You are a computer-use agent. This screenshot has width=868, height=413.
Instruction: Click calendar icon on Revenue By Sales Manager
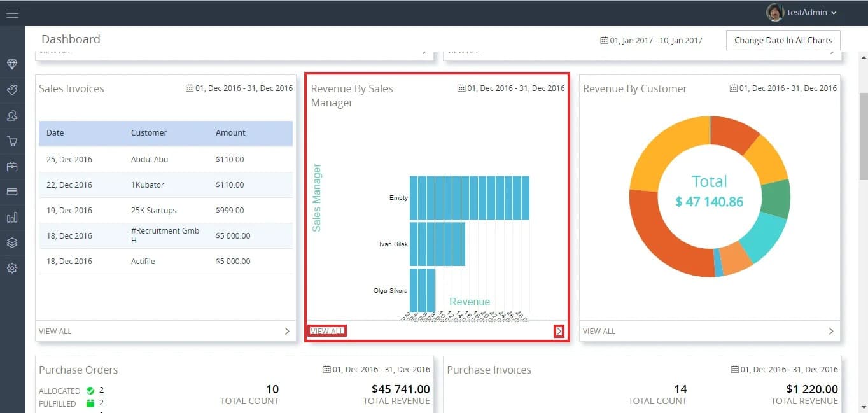(x=461, y=88)
